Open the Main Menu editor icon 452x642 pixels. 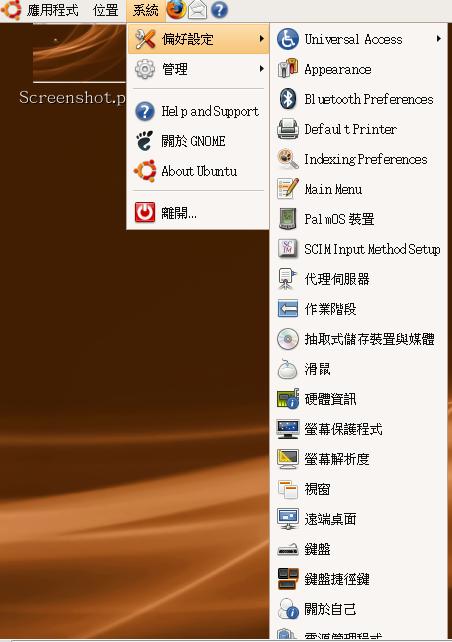pyautogui.click(x=288, y=189)
